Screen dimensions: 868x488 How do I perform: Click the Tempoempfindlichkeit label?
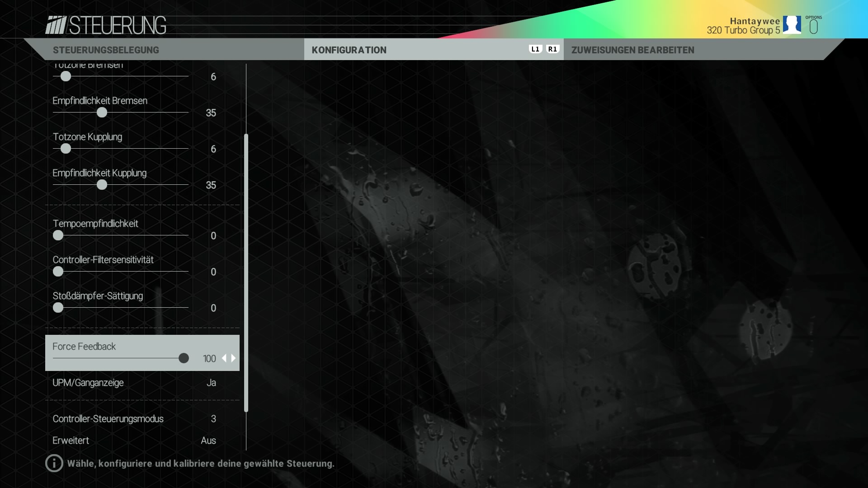(95, 224)
